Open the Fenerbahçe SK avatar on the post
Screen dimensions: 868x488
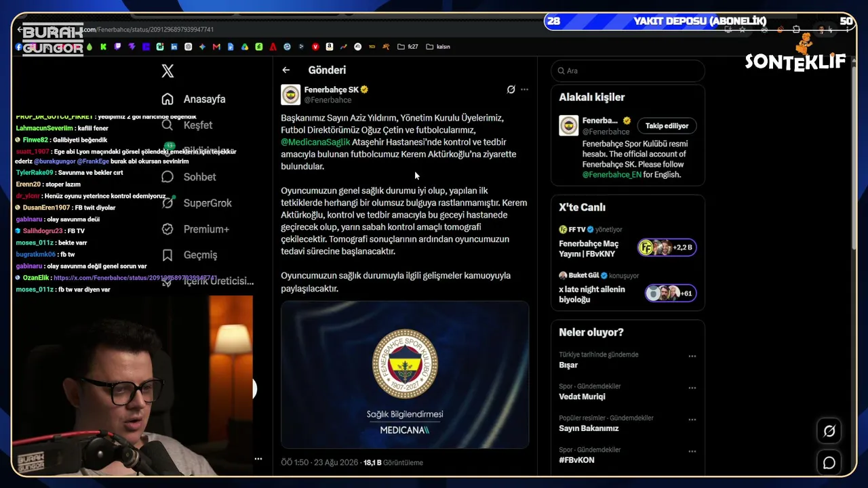tap(291, 94)
